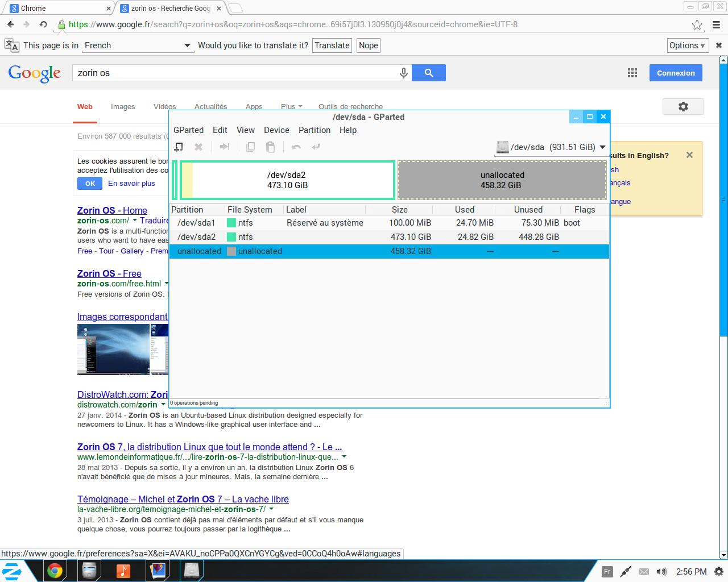The width and height of the screenshot is (728, 582).
Task: Click the Chrome icon on the taskbar
Action: [x=55, y=571]
